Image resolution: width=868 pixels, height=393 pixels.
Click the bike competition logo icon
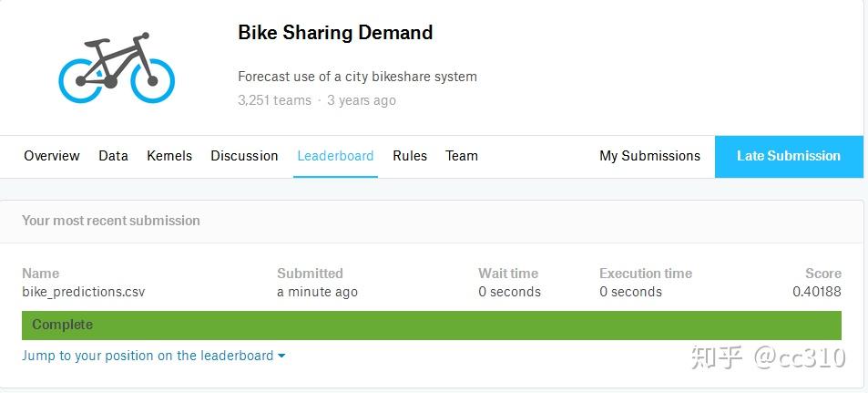tap(116, 68)
